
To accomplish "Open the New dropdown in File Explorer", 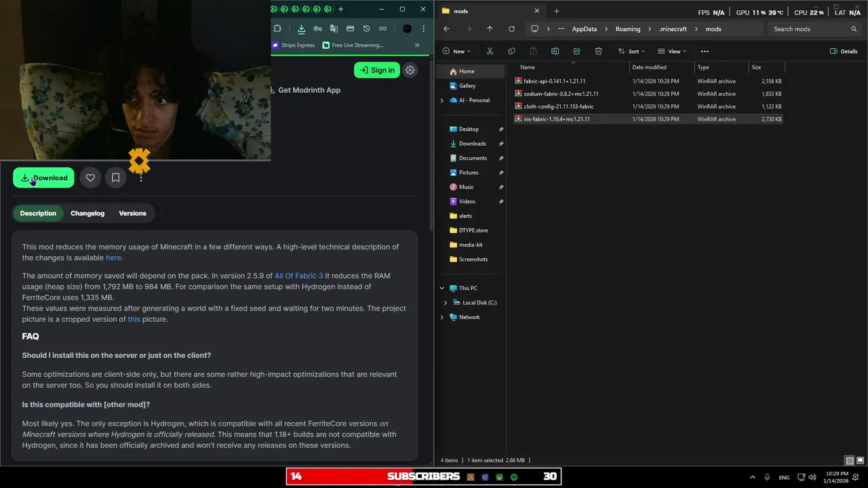I will click(456, 52).
